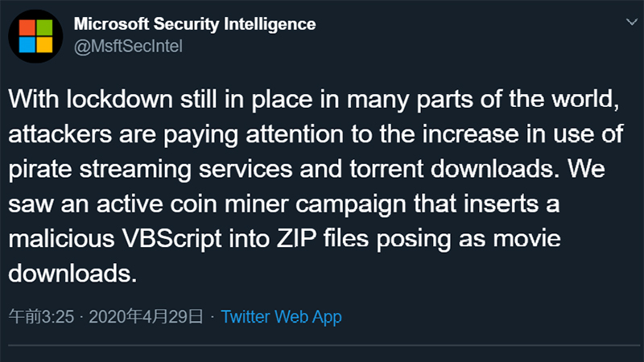
Task: Click the 2020年4月29日 date
Action: tap(146, 317)
